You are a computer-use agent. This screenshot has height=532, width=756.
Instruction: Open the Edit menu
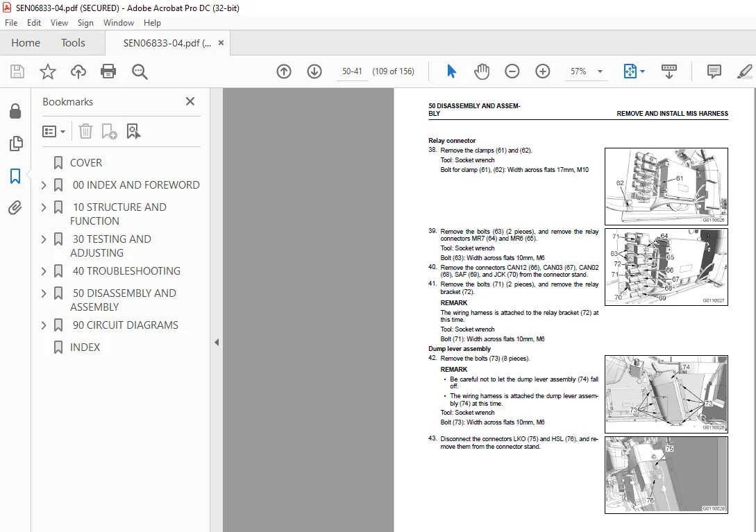34,23
